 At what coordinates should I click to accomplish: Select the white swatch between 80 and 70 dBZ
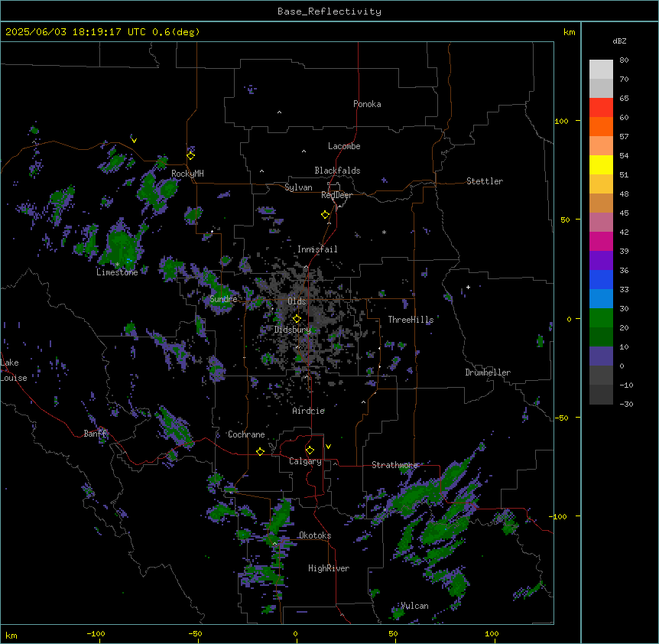(601, 70)
